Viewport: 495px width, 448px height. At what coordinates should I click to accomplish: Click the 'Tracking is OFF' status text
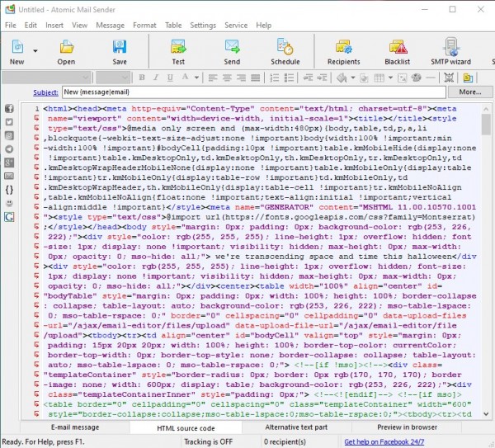coord(209,442)
